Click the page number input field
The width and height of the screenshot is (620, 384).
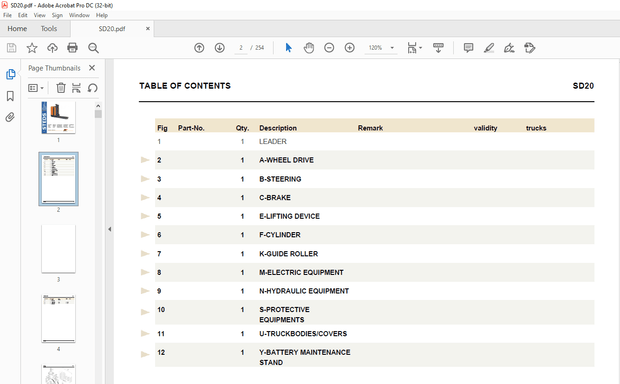240,48
